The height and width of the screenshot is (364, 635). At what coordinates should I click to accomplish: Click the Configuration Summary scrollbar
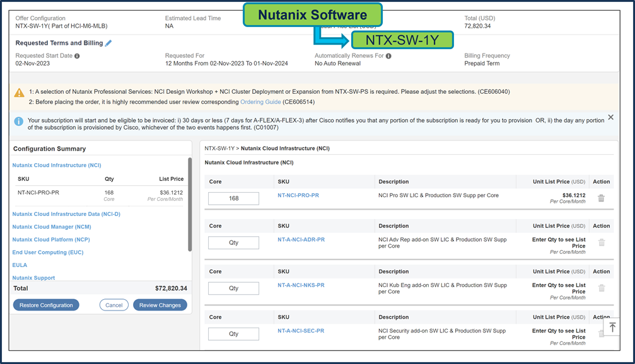click(x=190, y=204)
